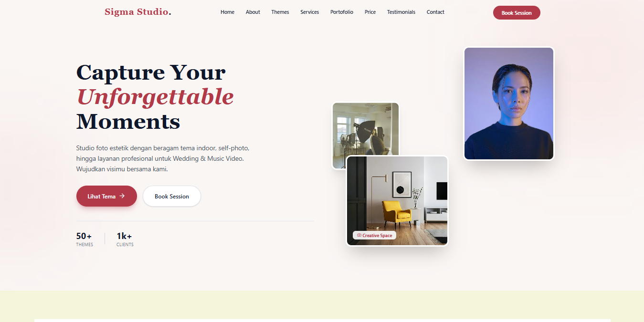The height and width of the screenshot is (322, 644).
Task: Select Themes in the navigation bar
Action: point(280,12)
